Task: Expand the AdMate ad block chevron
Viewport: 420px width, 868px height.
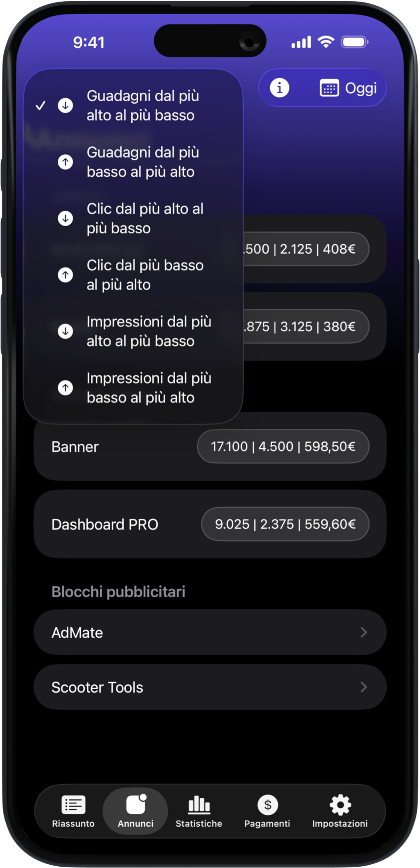Action: (x=364, y=632)
